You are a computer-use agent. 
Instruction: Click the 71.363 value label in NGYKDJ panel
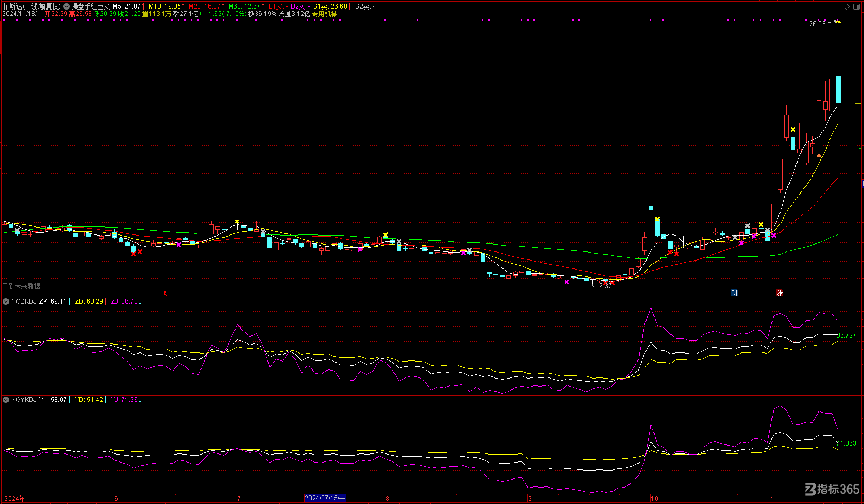click(x=846, y=443)
